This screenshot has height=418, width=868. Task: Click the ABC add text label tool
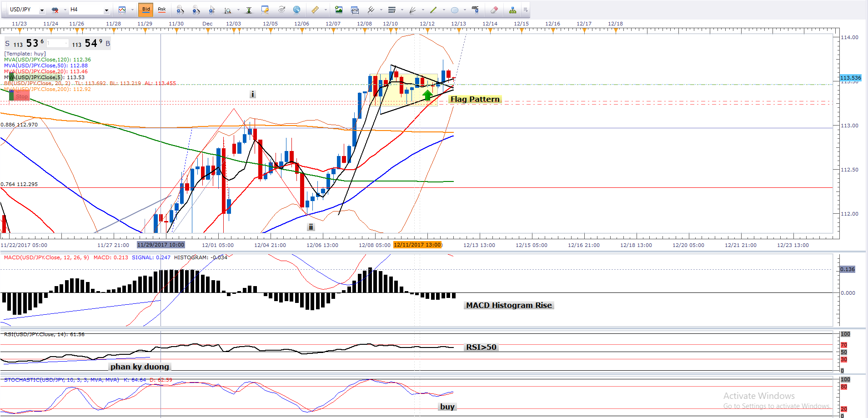pyautogui.click(x=475, y=10)
